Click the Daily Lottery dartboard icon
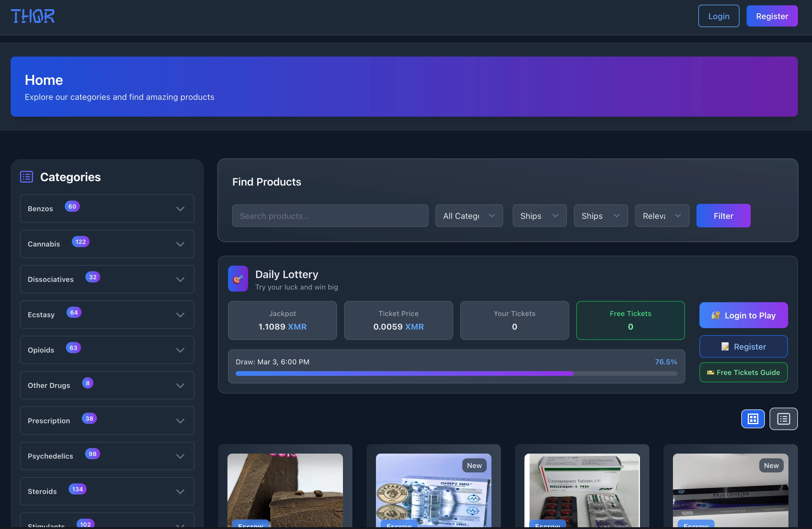The image size is (812, 529). (238, 279)
